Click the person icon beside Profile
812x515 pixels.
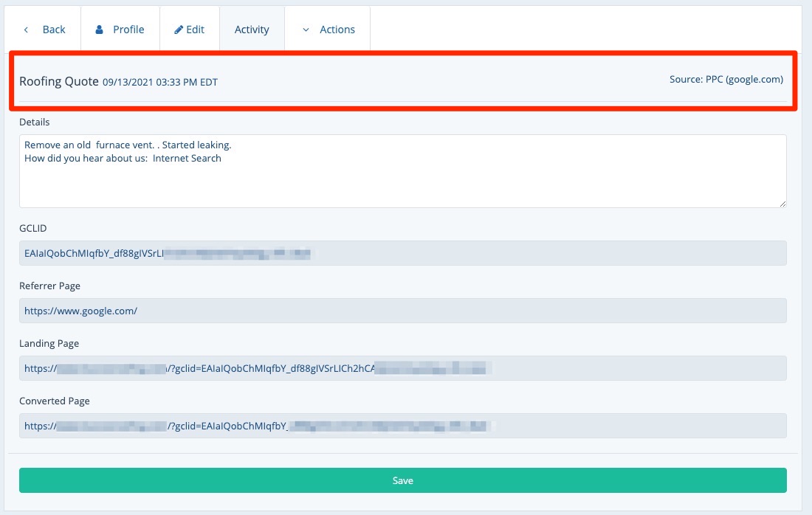[100, 30]
